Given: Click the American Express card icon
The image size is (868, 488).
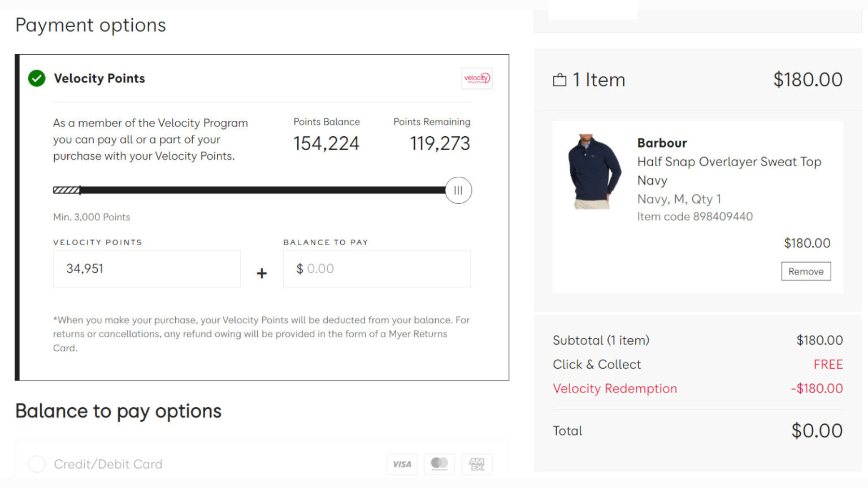Looking at the screenshot, I should [477, 464].
